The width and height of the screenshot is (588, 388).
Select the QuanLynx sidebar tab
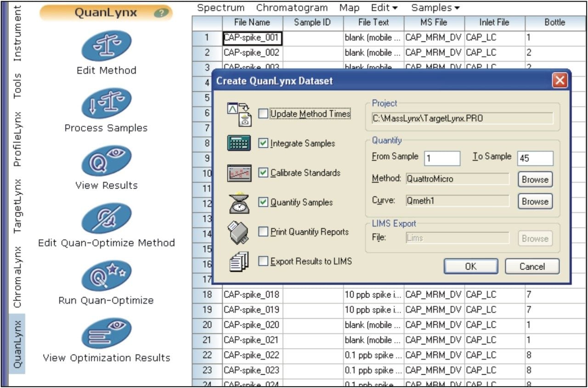[x=17, y=344]
